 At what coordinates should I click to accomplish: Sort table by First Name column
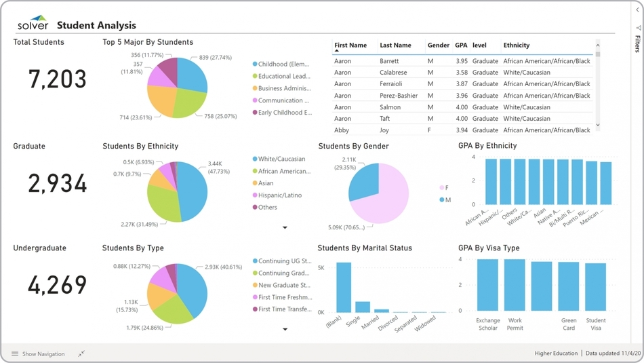350,45
